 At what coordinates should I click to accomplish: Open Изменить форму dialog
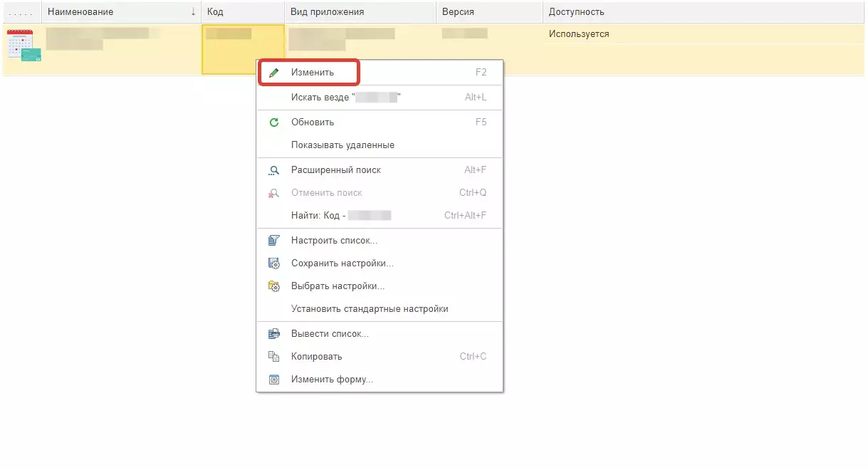(x=379, y=380)
